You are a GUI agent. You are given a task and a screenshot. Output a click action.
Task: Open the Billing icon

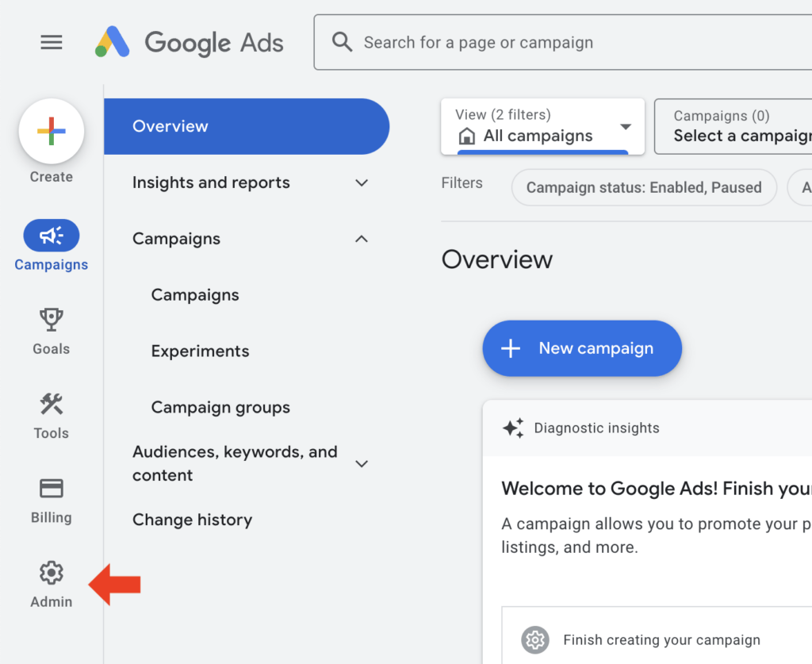(x=51, y=488)
